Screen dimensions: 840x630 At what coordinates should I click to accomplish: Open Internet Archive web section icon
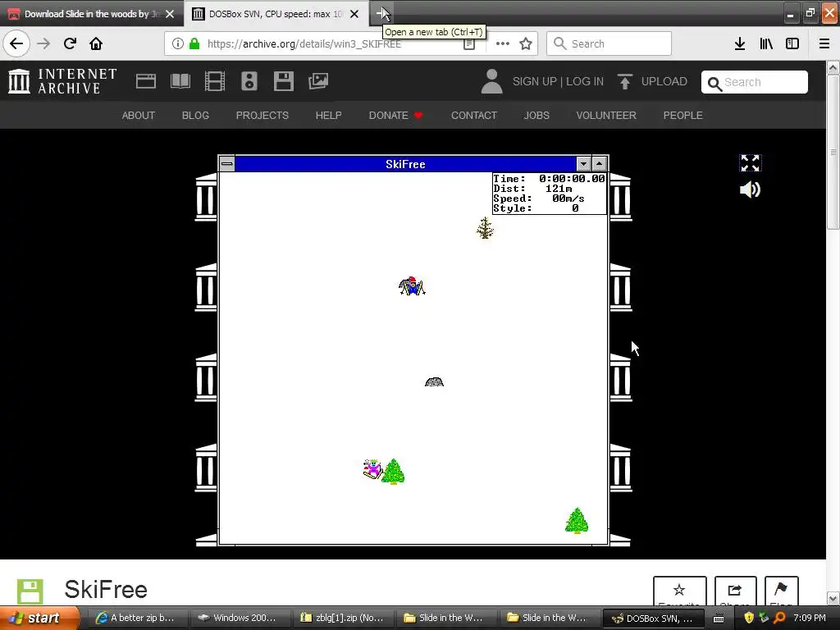coord(146,81)
